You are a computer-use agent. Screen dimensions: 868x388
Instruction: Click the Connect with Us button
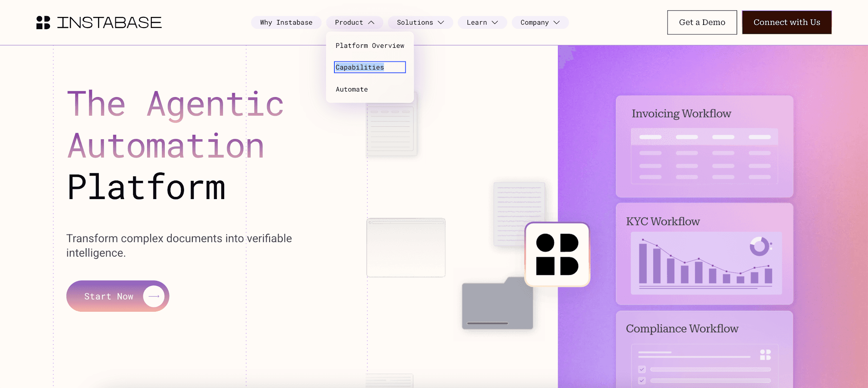pos(787,22)
